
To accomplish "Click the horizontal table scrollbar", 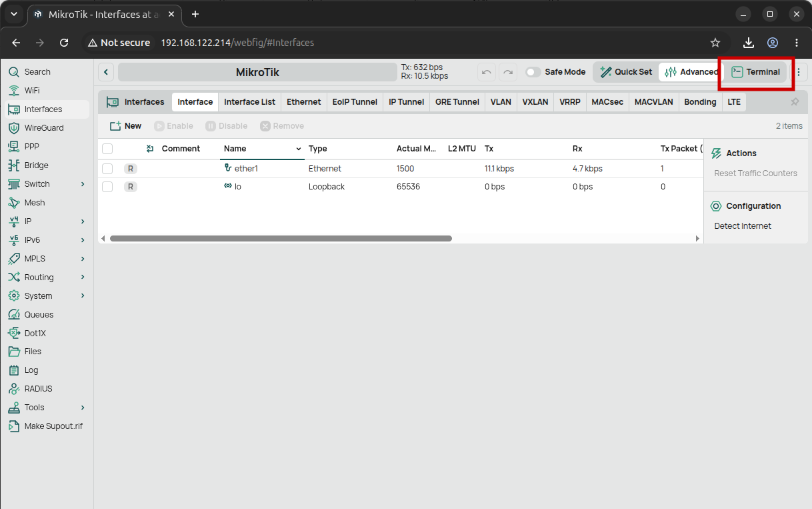I will coord(281,238).
